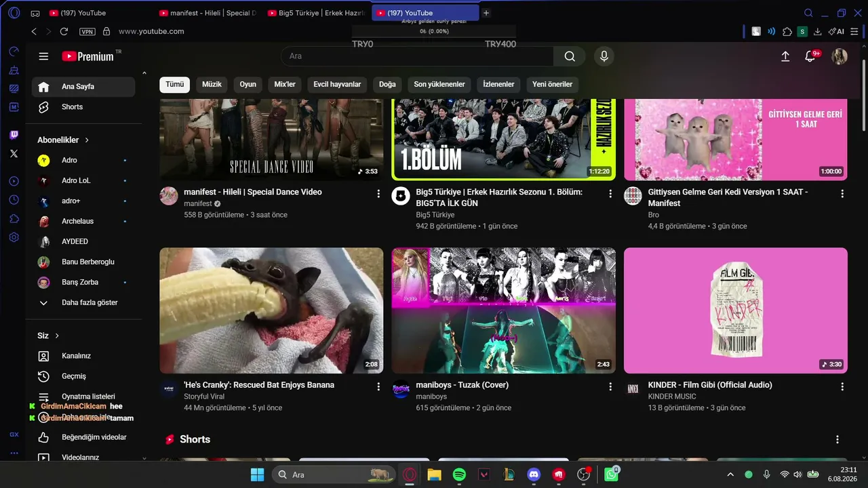This screenshot has height=488, width=868.
Task: Open the Opera AI assistant button
Action: click(x=836, y=31)
